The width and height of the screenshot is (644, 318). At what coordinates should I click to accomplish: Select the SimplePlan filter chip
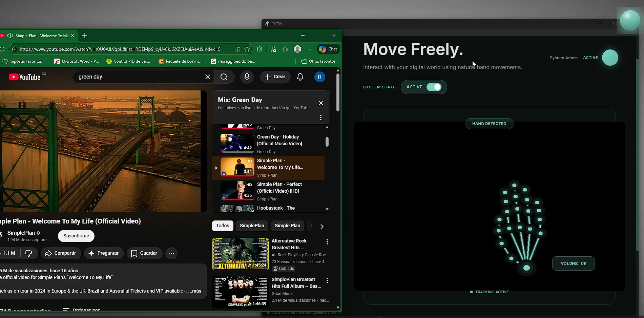(252, 226)
